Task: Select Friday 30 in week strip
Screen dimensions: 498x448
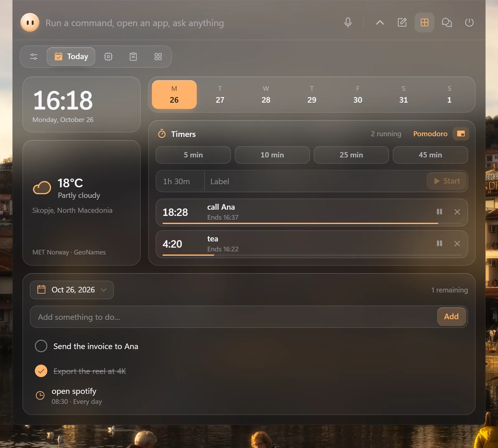Action: (358, 95)
